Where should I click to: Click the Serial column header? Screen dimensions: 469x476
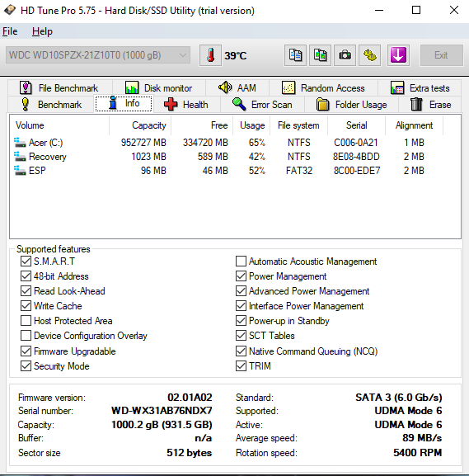(356, 125)
